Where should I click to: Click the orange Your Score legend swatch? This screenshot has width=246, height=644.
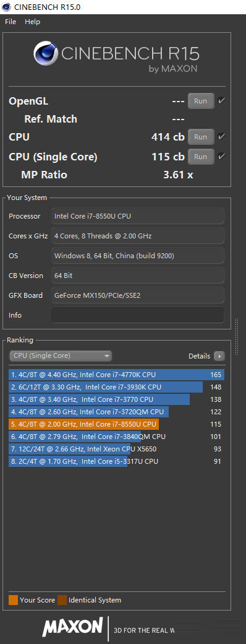pyautogui.click(x=13, y=600)
